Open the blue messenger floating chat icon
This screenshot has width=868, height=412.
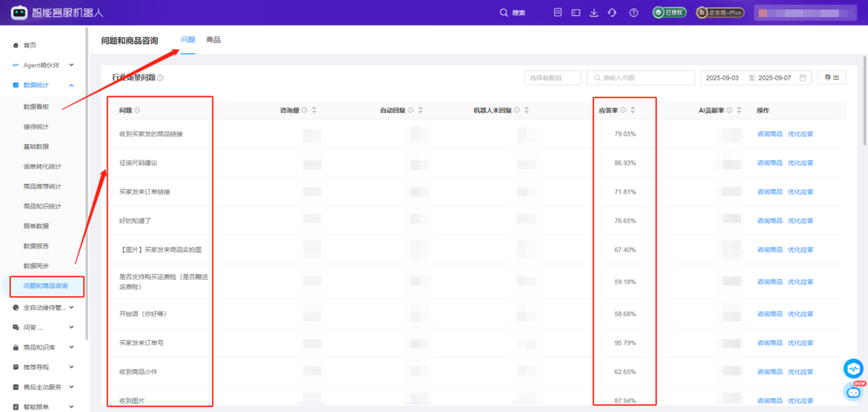click(853, 369)
